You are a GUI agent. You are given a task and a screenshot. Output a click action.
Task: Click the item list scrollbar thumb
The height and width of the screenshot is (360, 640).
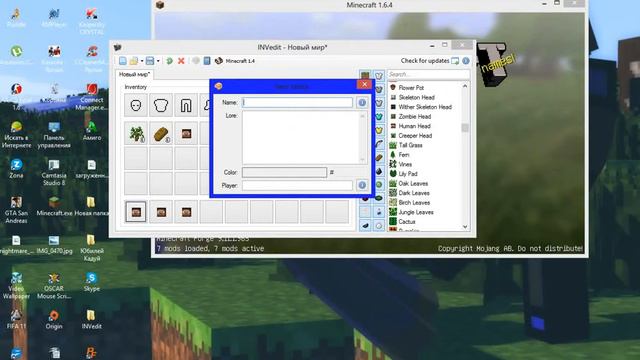pos(465,128)
